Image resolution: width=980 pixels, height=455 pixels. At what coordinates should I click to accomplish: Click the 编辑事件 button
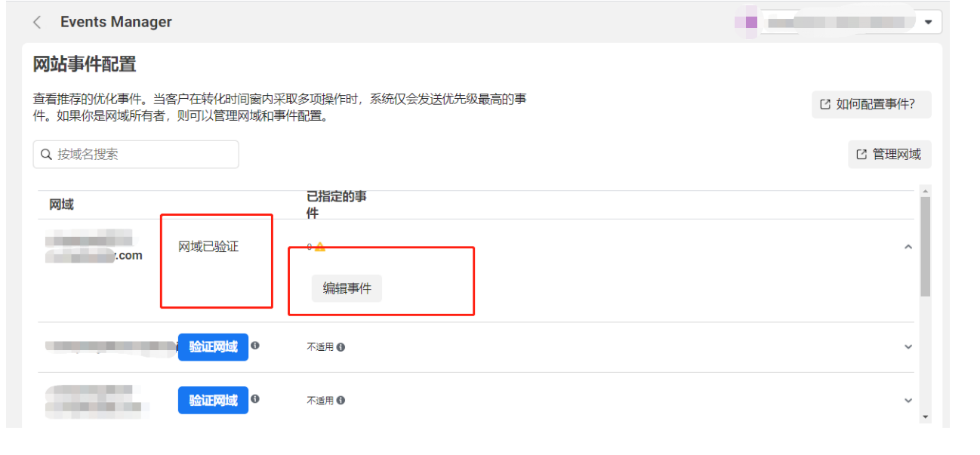346,288
